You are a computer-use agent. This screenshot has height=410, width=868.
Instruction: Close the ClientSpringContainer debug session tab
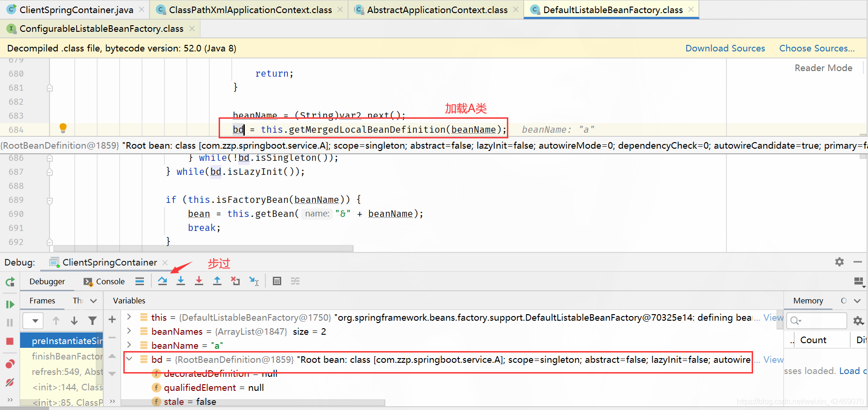click(x=165, y=262)
